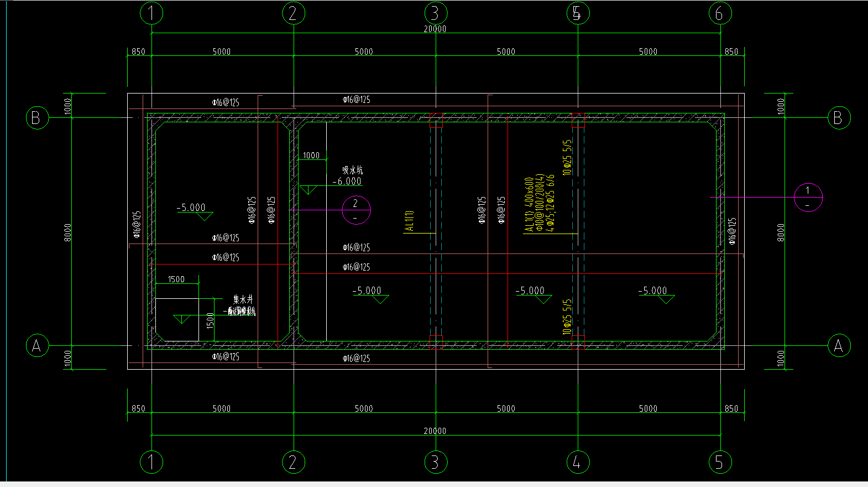This screenshot has width=868, height=487.
Task: Click the 8000 dimension on the left side
Action: pos(67,232)
